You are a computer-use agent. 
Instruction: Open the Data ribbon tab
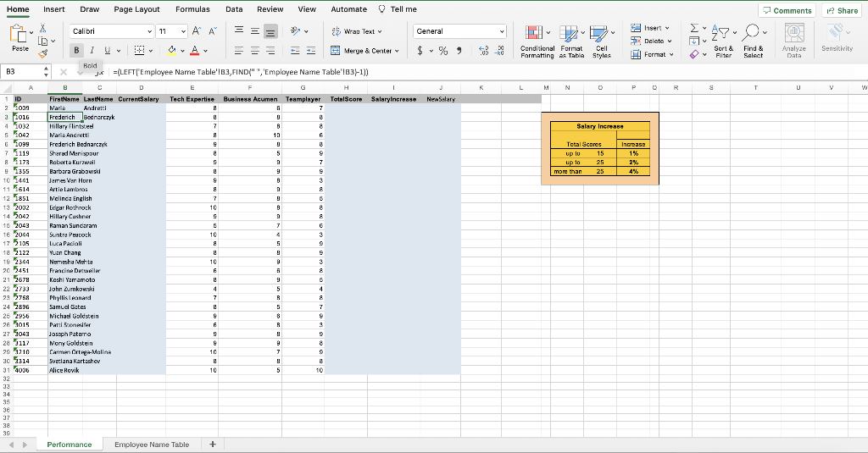click(234, 9)
